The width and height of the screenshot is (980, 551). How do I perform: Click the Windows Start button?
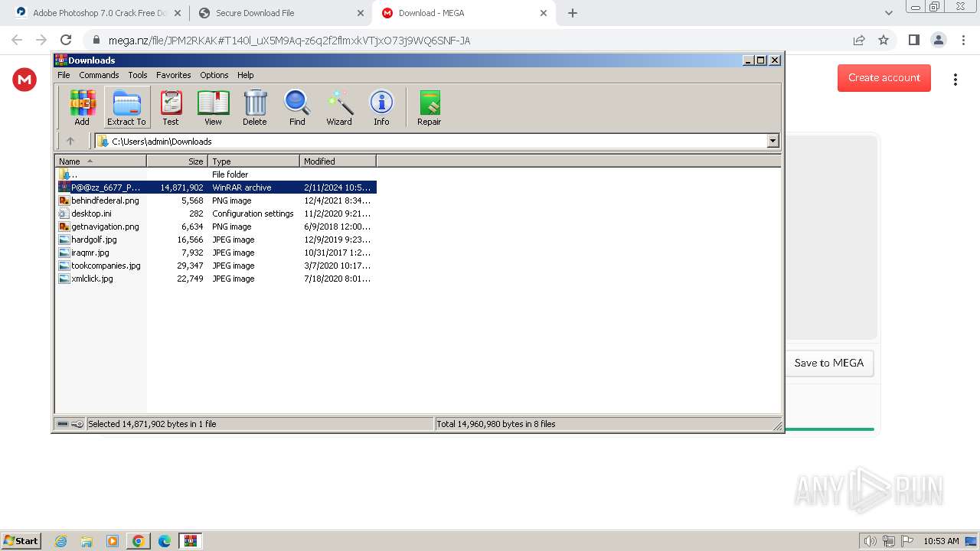(x=21, y=540)
